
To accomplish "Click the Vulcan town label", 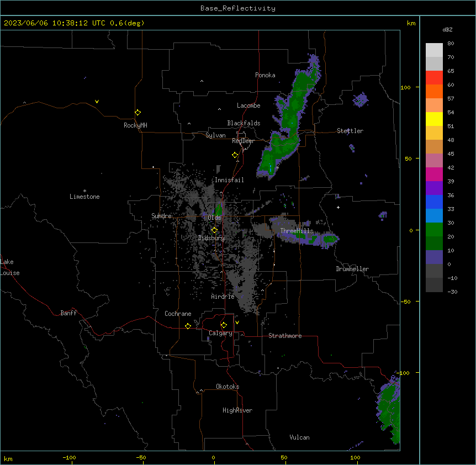I will coord(299,437).
